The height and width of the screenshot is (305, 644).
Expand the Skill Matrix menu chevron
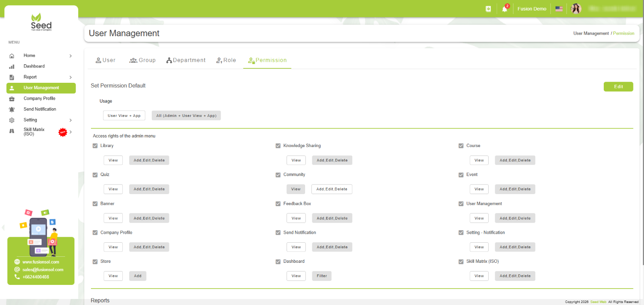[x=70, y=132]
